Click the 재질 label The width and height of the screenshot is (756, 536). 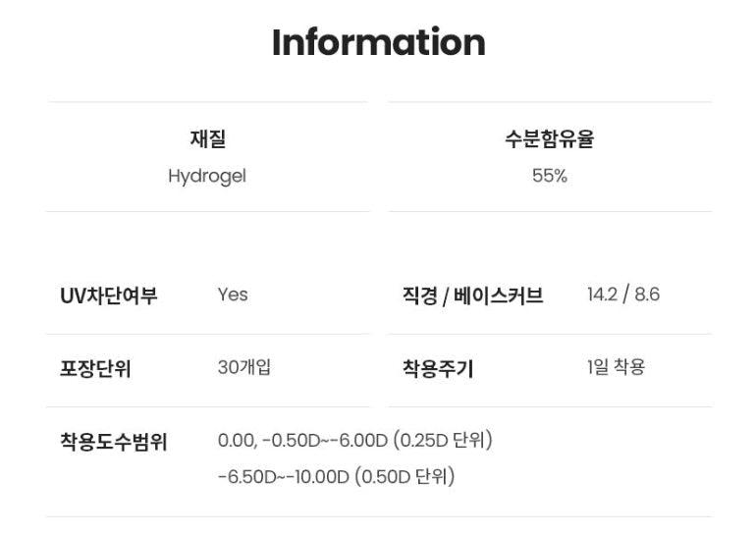(207, 139)
